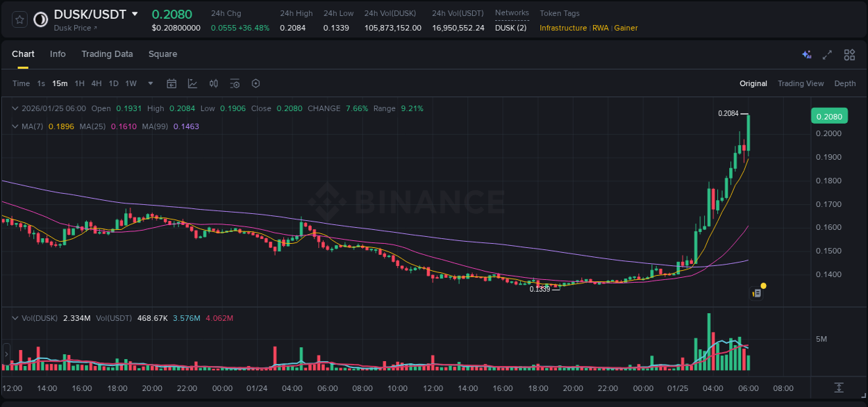This screenshot has width=868, height=407.
Task: Click the candlestick comparison icon
Action: 213,83
